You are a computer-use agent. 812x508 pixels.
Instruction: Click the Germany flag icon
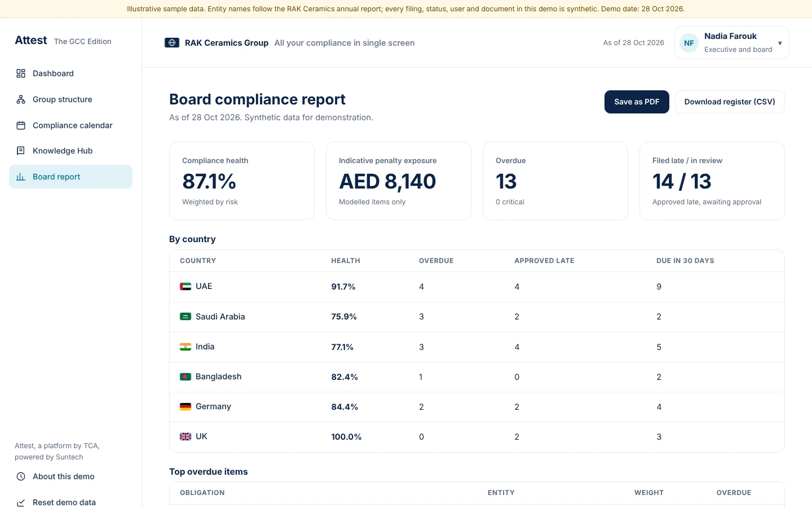click(x=186, y=406)
